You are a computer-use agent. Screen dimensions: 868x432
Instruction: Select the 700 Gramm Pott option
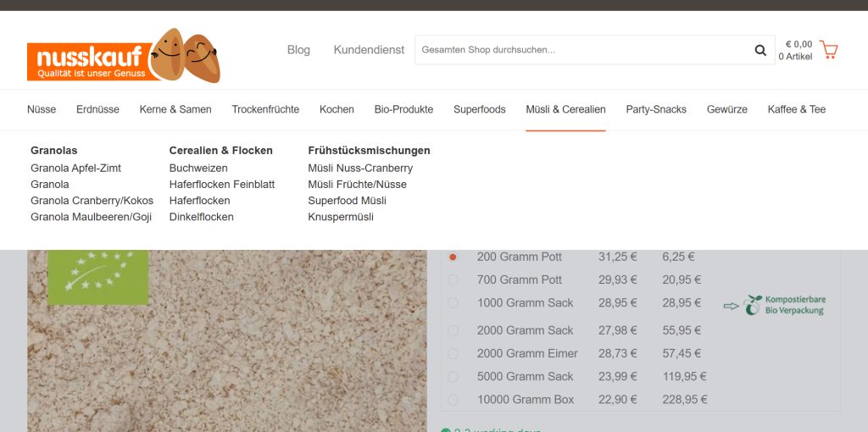click(453, 280)
